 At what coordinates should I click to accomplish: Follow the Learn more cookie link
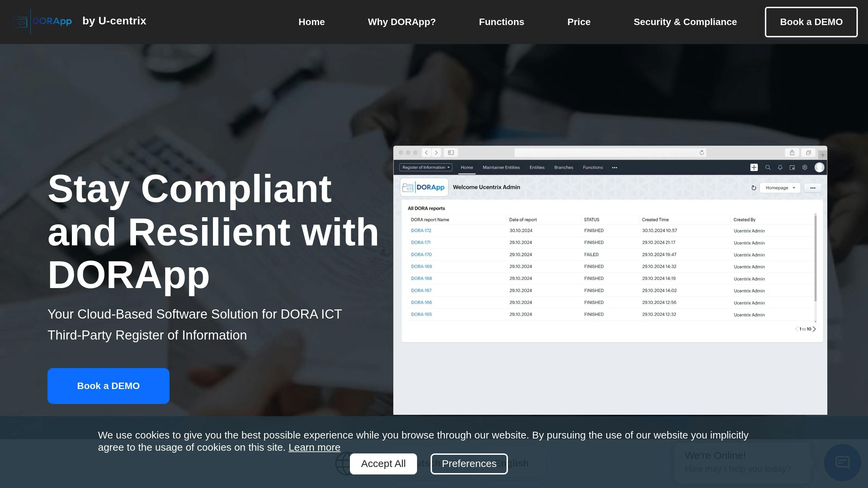coord(314,447)
